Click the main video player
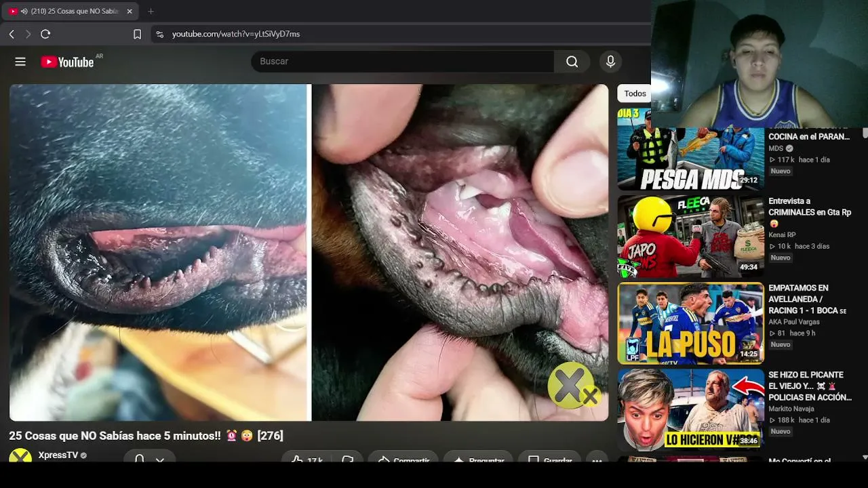Screen dimensions: 868x488 [x=309, y=252]
